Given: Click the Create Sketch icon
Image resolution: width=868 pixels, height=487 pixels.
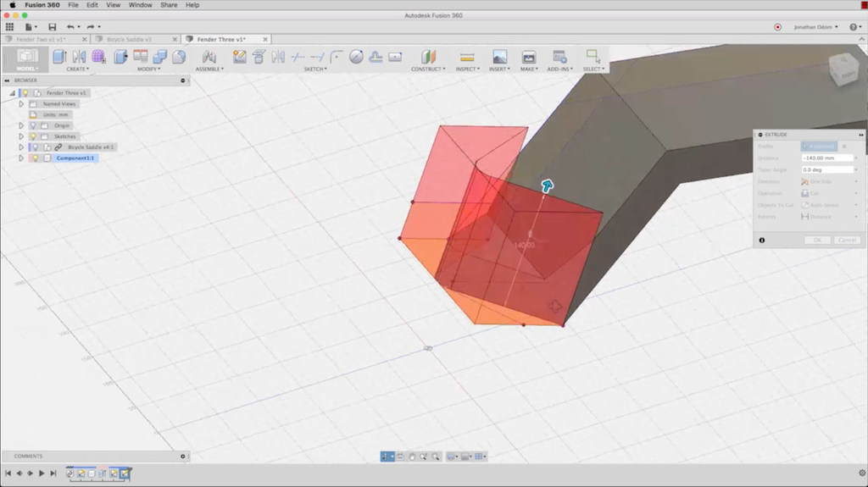Looking at the screenshot, I should pyautogui.click(x=240, y=57).
